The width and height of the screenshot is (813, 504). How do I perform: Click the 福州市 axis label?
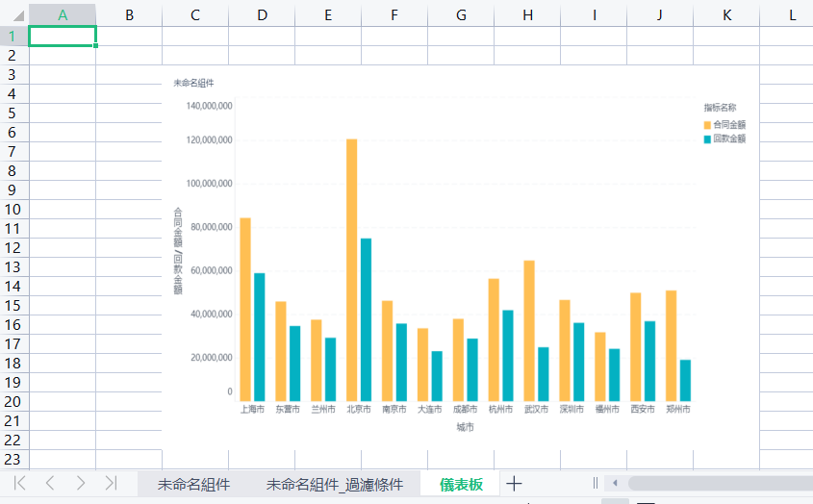coord(607,409)
